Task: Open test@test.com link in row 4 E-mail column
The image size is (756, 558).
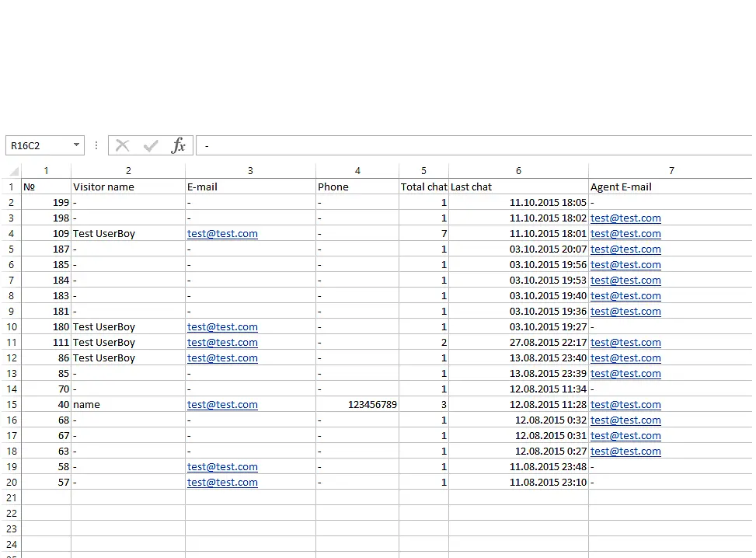Action: coord(222,234)
